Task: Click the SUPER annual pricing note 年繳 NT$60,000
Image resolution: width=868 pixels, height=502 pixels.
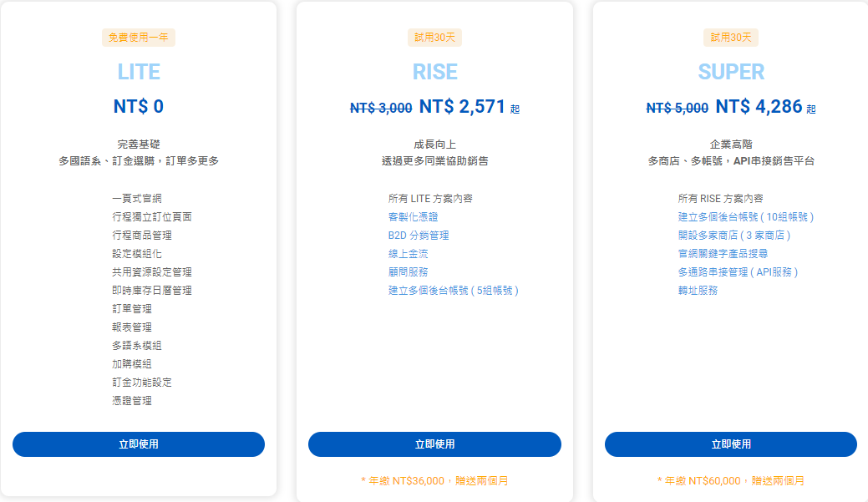Action: [729, 481]
